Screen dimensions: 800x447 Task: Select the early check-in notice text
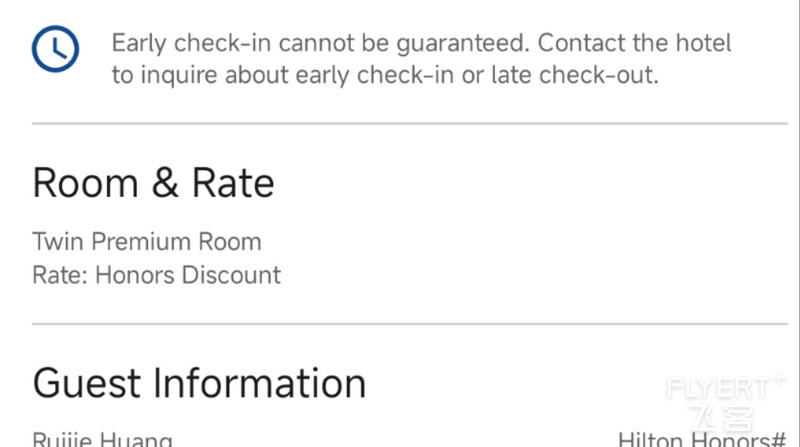[421, 59]
